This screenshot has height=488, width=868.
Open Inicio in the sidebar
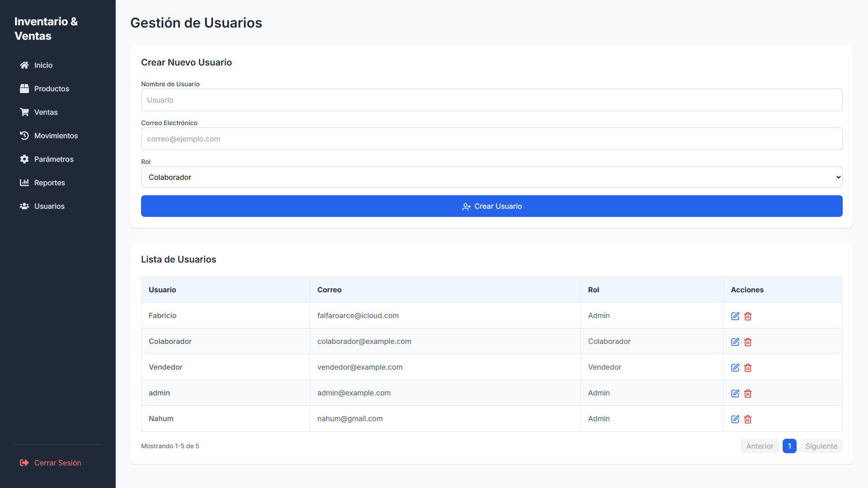click(x=57, y=65)
